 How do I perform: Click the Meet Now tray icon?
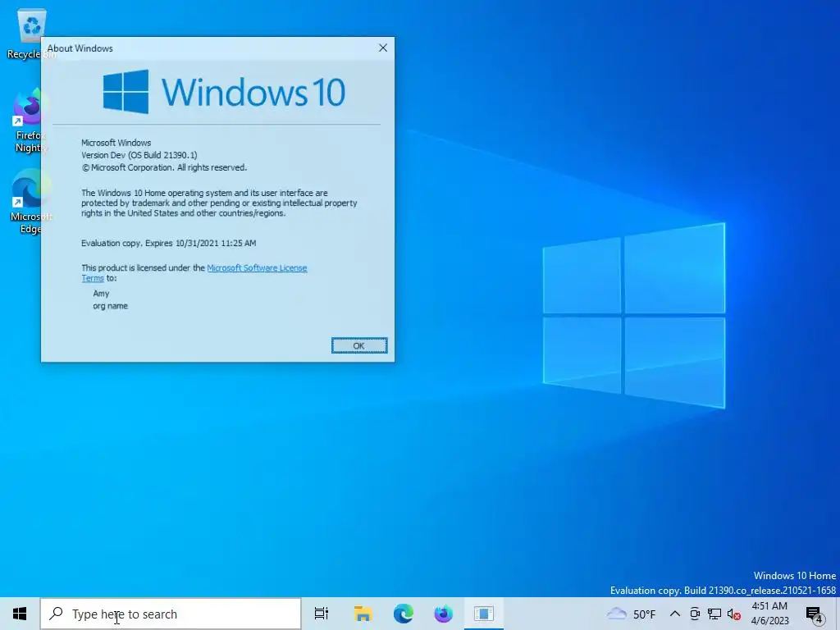695,614
